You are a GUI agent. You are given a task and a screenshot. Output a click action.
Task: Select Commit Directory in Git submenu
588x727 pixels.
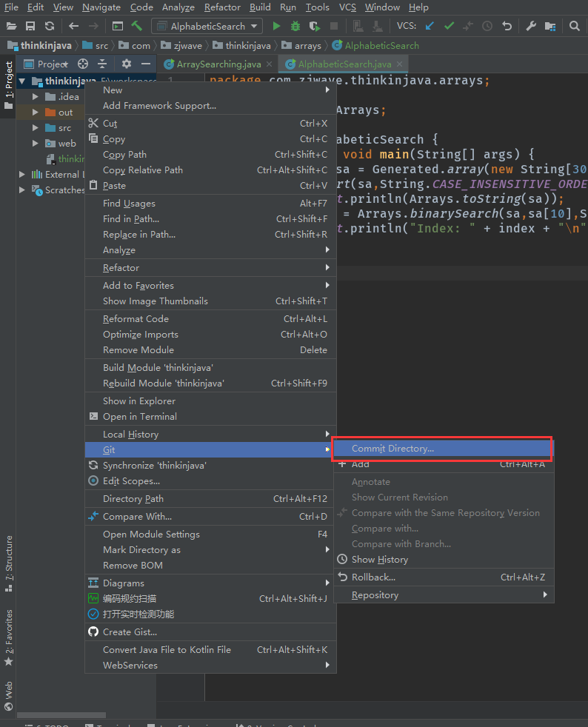click(392, 449)
